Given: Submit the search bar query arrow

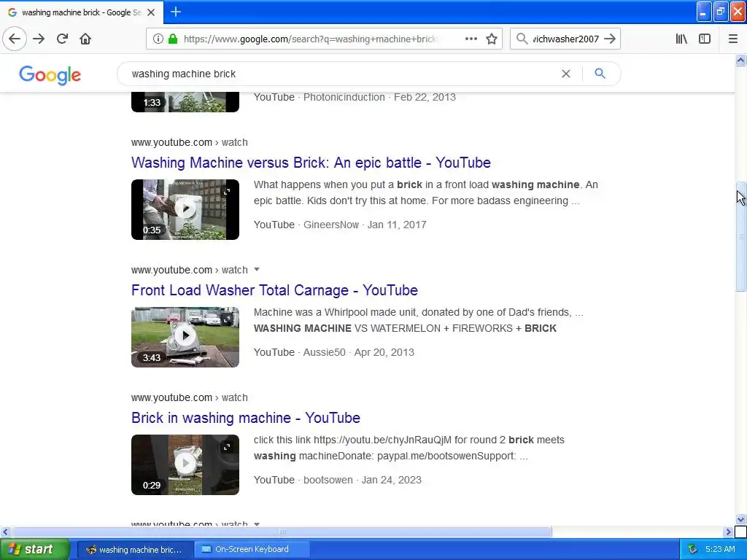Looking at the screenshot, I should [610, 39].
